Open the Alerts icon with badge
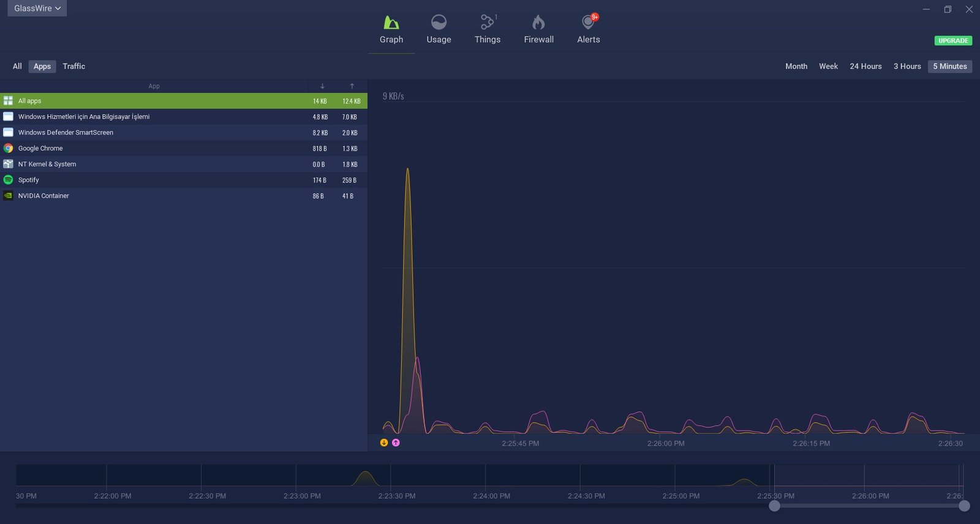Image resolution: width=980 pixels, height=524 pixels. point(588,23)
